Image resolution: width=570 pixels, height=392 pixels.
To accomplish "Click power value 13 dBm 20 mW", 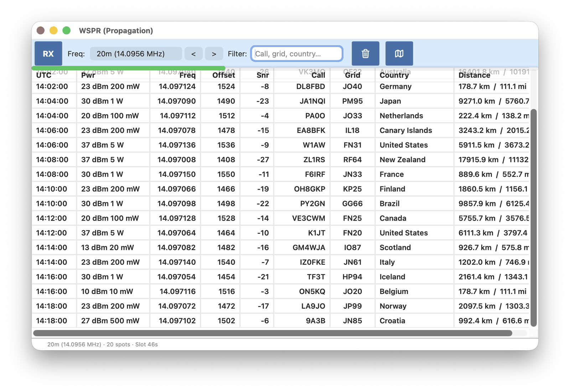I will pos(107,247).
